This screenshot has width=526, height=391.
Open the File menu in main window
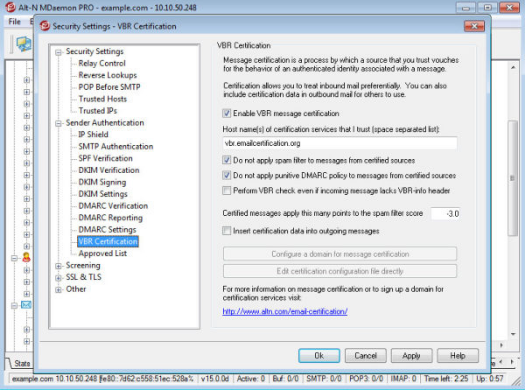(14, 21)
